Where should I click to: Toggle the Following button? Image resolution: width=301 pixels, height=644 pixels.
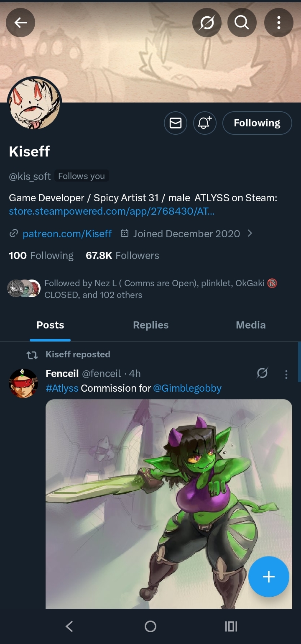257,123
